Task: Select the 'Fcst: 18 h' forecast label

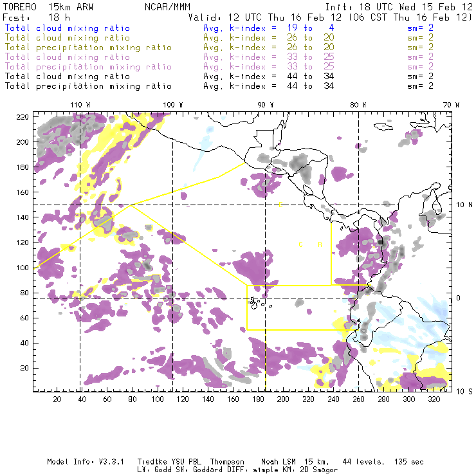Action: tap(37, 17)
